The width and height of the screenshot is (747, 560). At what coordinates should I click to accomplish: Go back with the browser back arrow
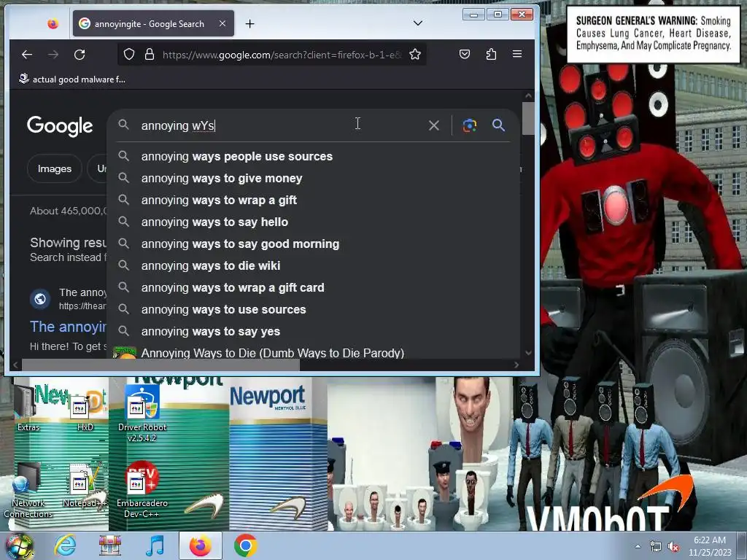click(x=27, y=55)
